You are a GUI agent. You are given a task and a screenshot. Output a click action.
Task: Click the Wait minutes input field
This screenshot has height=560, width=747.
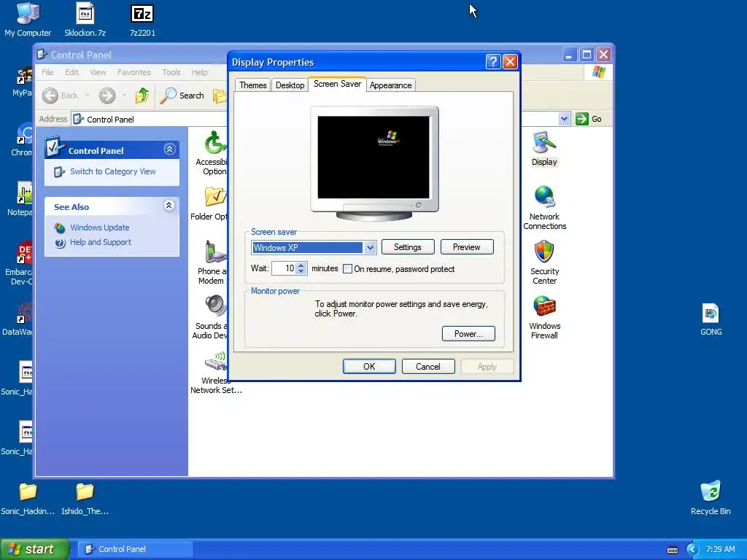coord(284,268)
